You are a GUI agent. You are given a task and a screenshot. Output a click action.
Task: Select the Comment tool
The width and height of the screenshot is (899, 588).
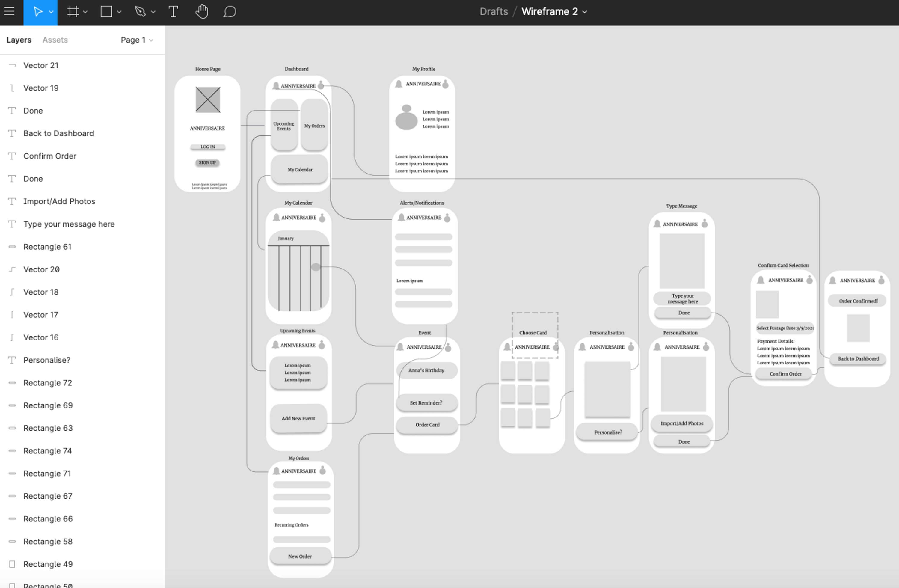coord(230,12)
